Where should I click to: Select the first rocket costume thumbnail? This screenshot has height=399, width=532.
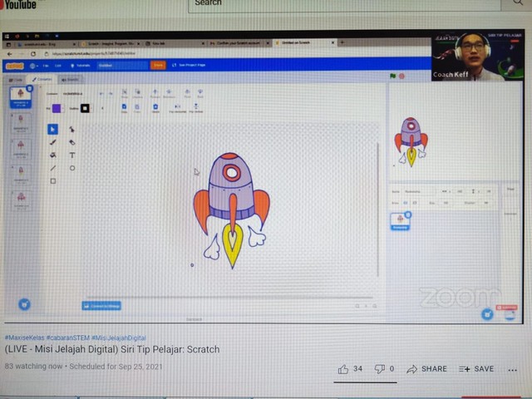pos(20,96)
